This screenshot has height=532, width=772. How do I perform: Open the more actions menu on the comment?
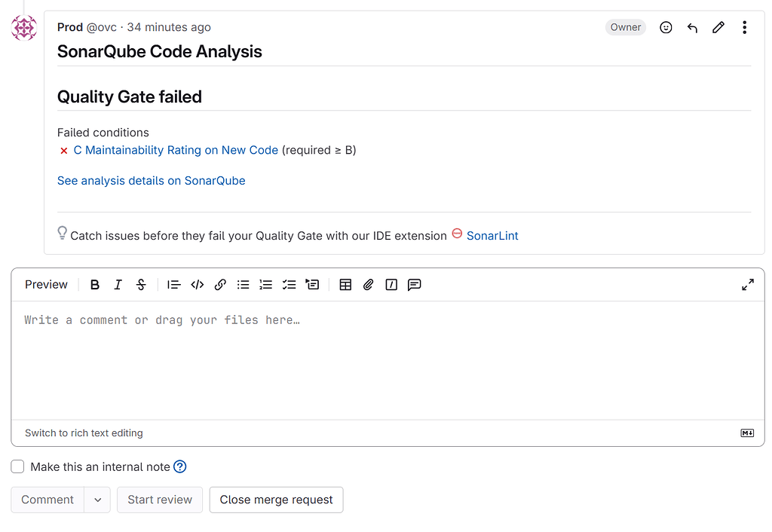pos(744,27)
